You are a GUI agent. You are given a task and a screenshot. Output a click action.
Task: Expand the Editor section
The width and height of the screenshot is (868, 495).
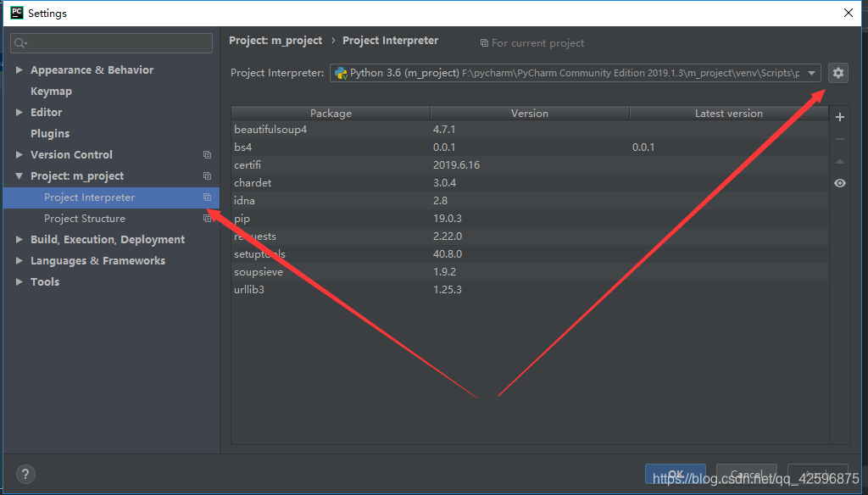19,113
